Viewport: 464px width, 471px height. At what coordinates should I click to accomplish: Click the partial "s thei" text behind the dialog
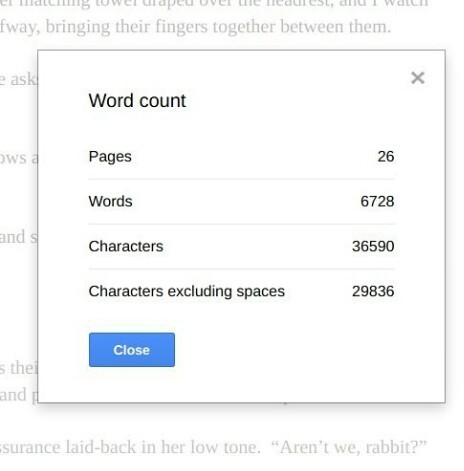click(x=19, y=368)
